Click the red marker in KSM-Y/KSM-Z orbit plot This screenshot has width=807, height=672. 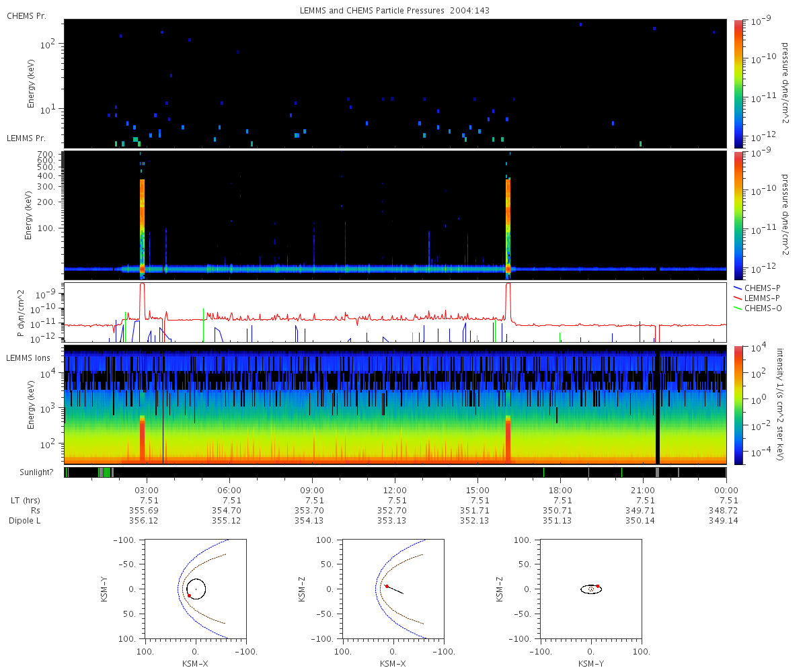click(598, 586)
